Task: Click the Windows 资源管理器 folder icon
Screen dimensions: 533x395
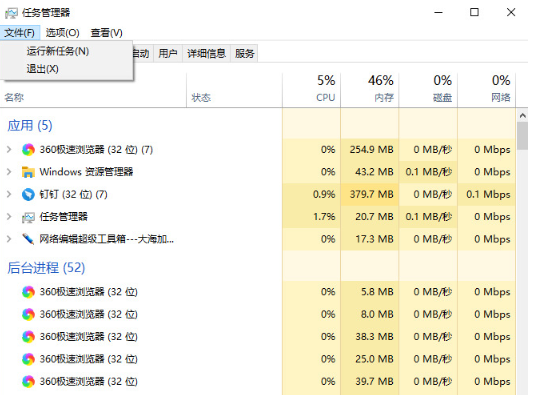Action: point(28,172)
